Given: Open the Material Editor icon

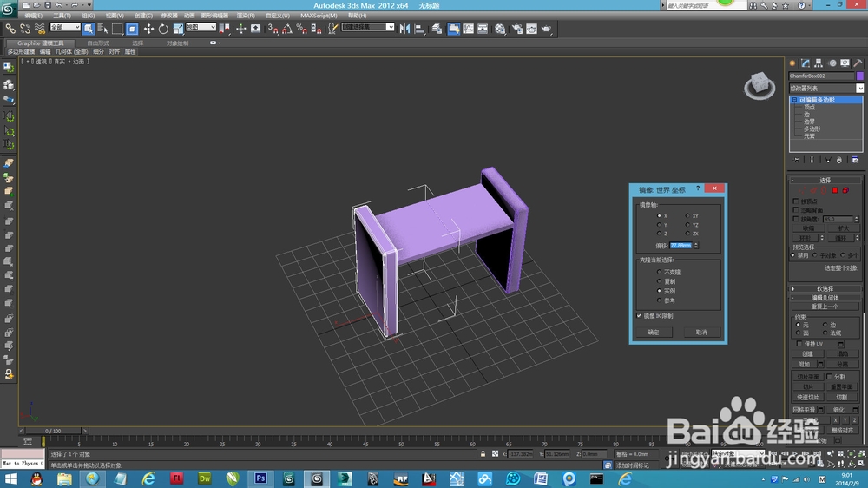Looking at the screenshot, I should tap(500, 29).
